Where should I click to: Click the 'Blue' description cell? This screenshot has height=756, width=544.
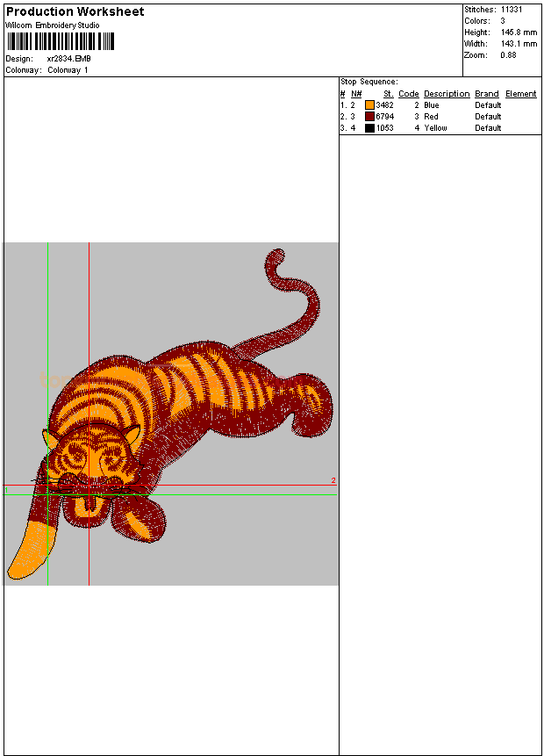pyautogui.click(x=431, y=105)
